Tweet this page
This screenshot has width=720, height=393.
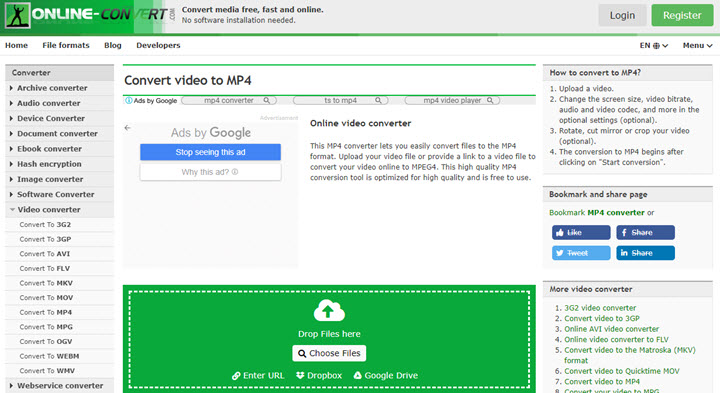coord(581,253)
